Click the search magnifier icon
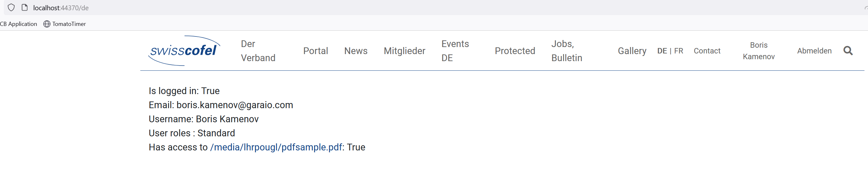 pos(848,51)
